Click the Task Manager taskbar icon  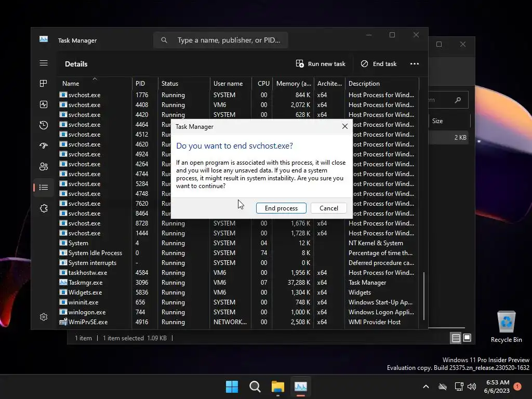[301, 387]
